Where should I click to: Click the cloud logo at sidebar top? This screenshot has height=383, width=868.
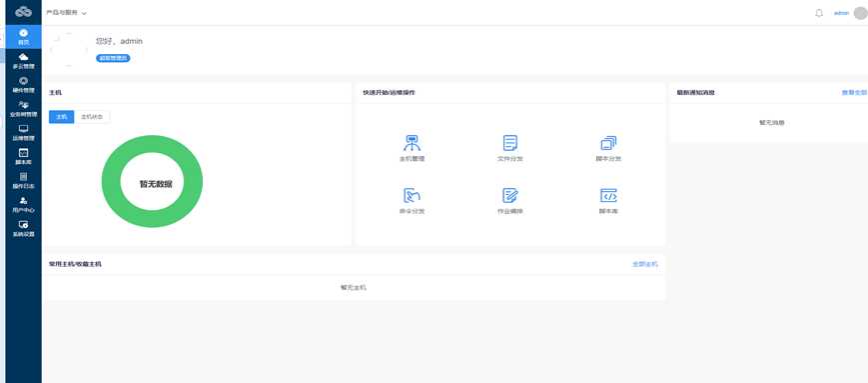[23, 12]
